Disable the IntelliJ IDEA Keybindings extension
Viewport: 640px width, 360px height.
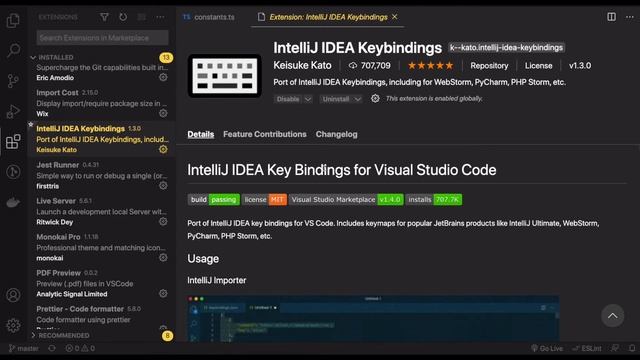[288, 99]
